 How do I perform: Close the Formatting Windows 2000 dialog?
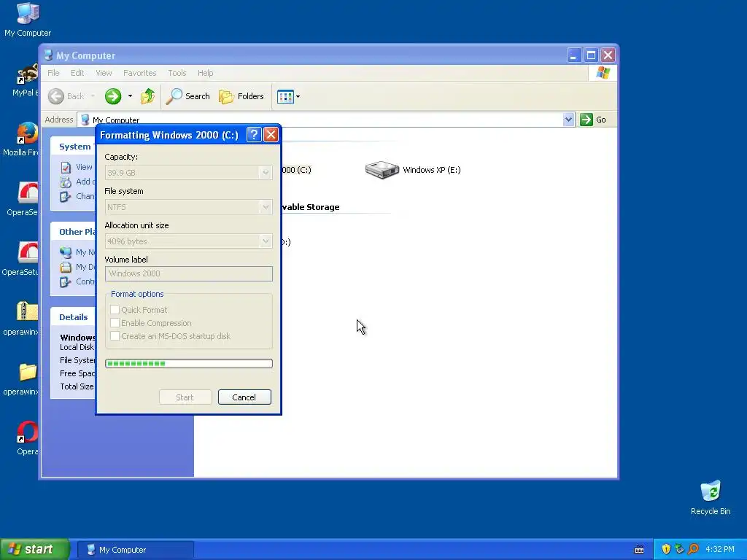[x=271, y=135]
